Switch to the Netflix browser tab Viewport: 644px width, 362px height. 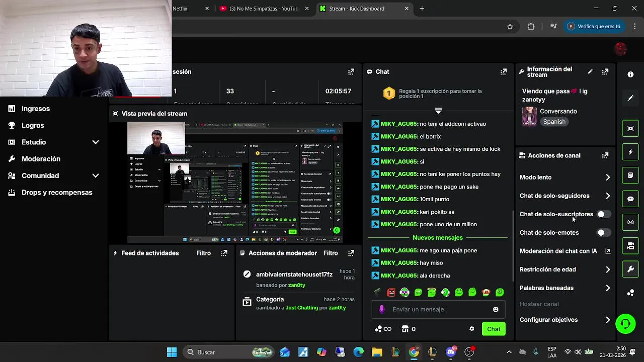[x=191, y=9]
